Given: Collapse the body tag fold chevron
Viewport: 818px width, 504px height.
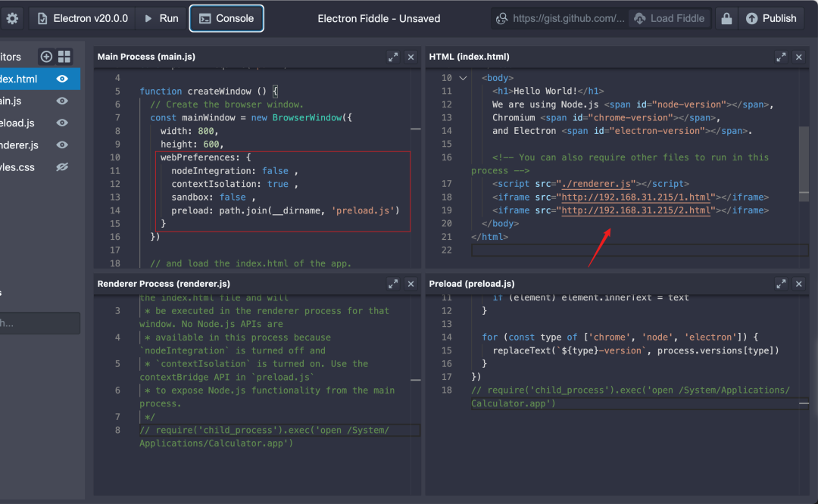Looking at the screenshot, I should click(463, 78).
